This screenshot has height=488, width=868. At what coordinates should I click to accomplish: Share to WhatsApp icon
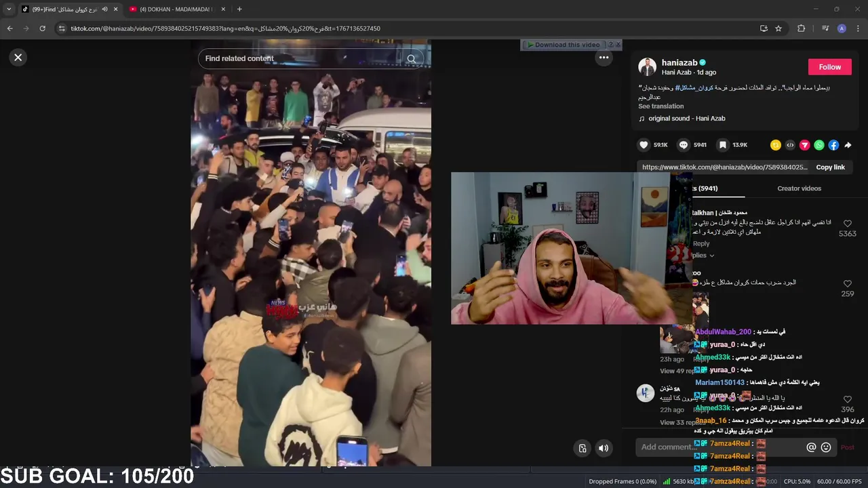point(819,145)
